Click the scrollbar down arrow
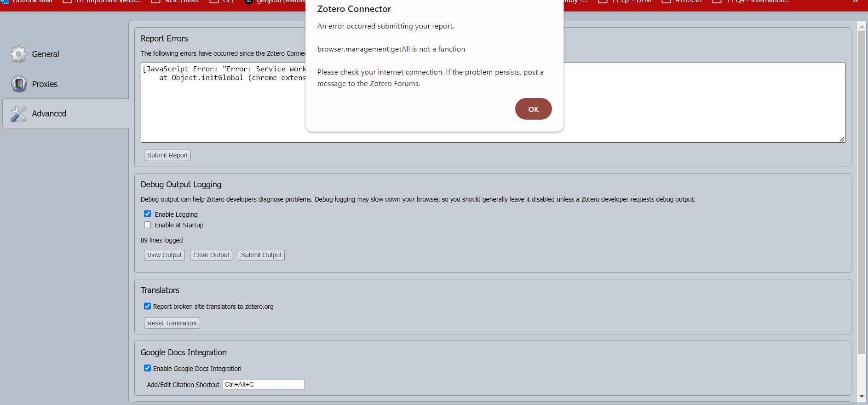Screen dimensions: 868x405 (862, 396)
